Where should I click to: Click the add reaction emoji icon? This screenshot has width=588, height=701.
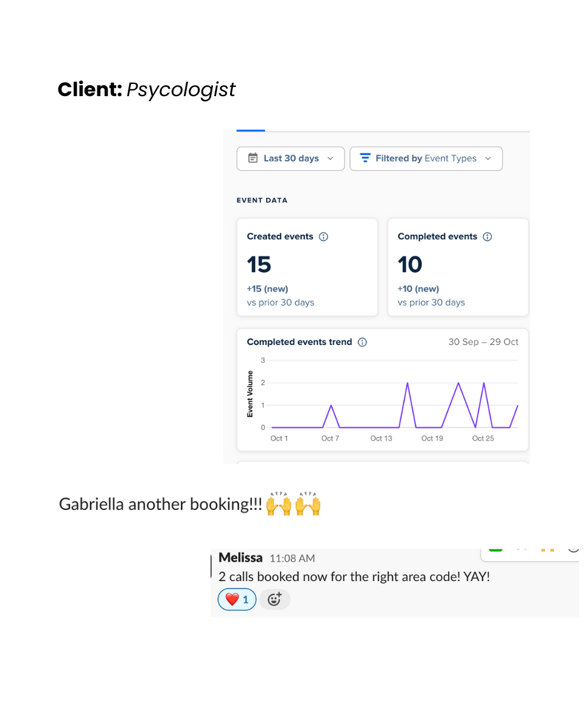(x=275, y=599)
